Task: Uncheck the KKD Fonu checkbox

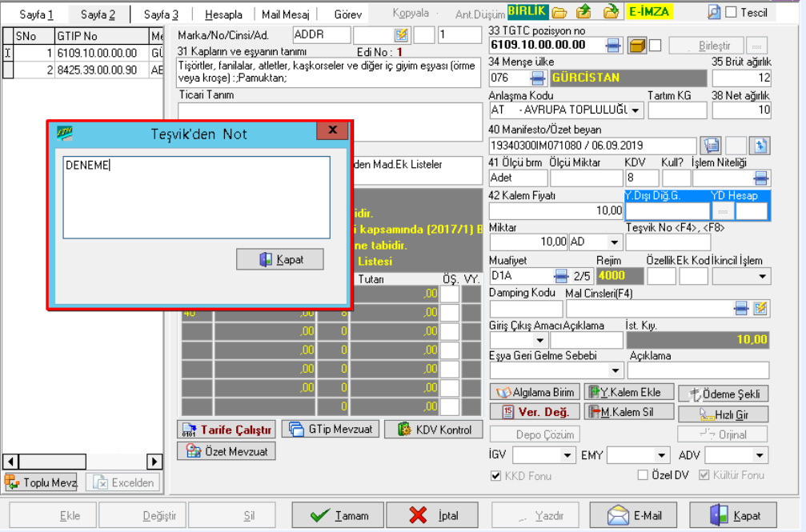Action: tap(495, 475)
